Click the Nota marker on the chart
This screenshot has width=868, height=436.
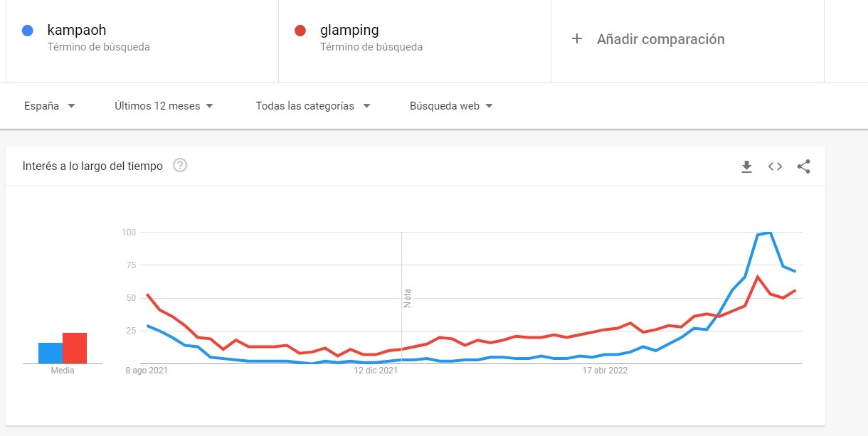click(408, 297)
